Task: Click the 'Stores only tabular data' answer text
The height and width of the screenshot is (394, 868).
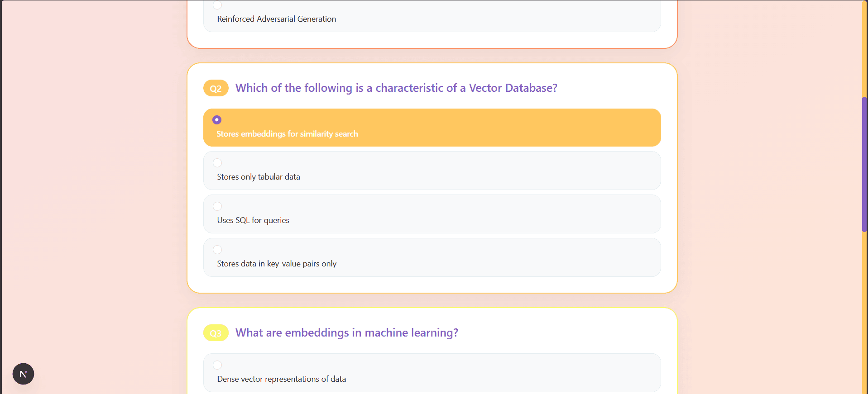Action: (259, 176)
